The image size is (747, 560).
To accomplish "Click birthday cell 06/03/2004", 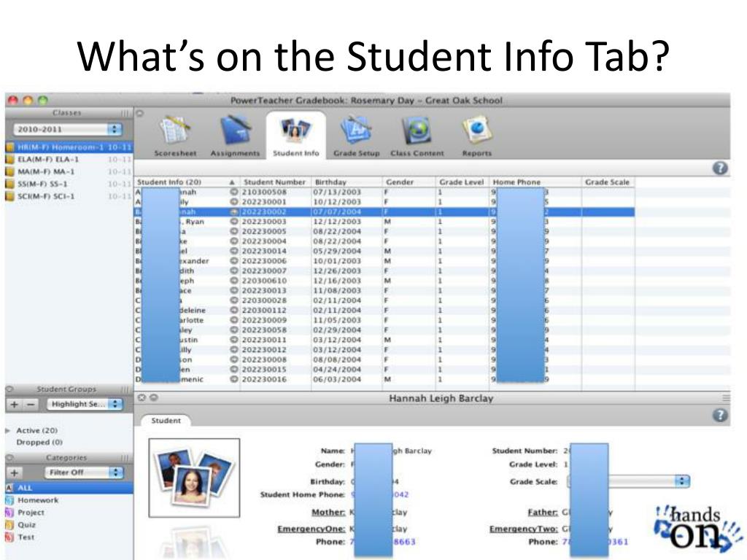I will (x=337, y=379).
